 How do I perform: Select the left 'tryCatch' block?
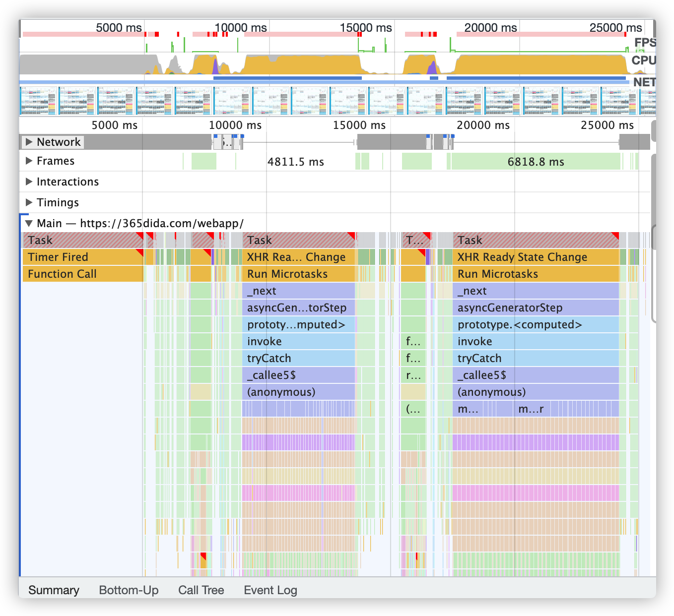tap(299, 358)
